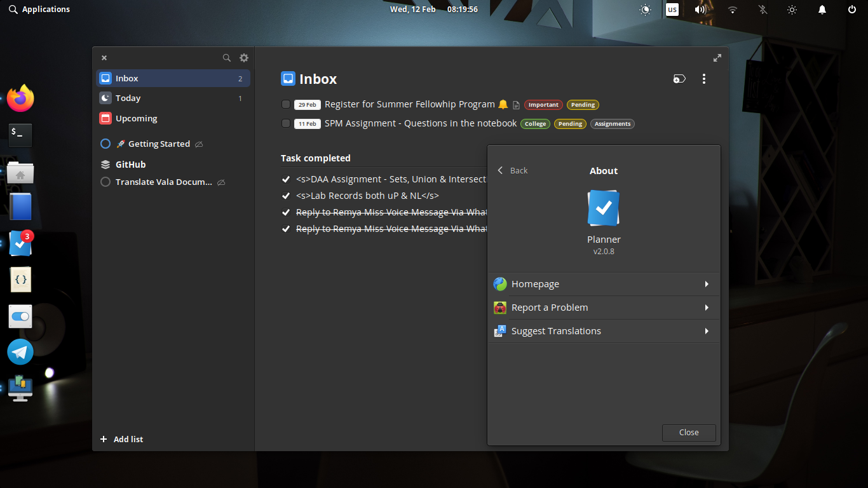Close Planner with the x button
This screenshot has width=868, height=488.
[104, 58]
